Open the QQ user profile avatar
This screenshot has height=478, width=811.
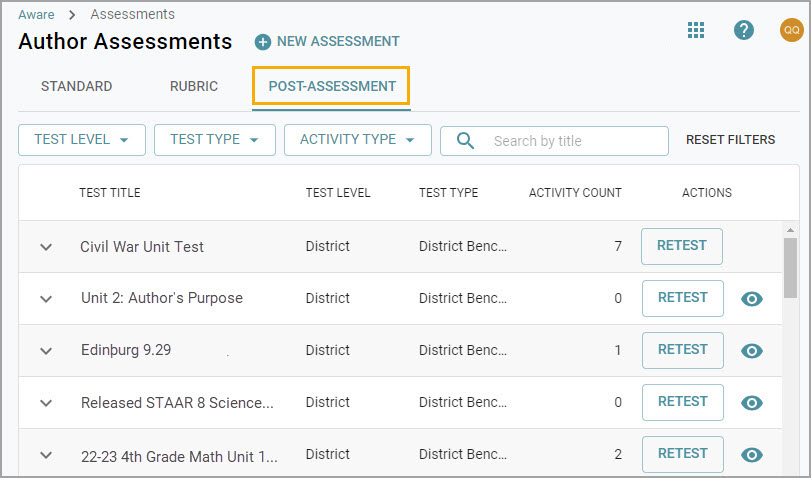pos(791,30)
